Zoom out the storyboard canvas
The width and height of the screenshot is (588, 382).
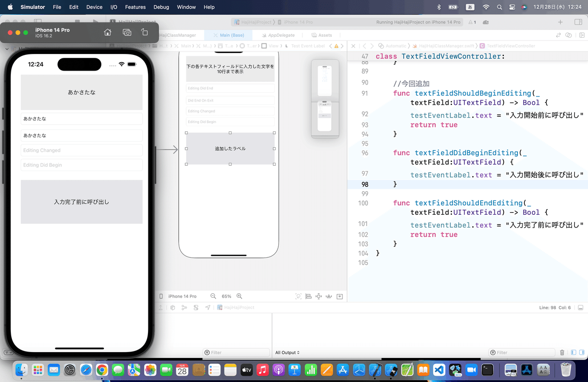[x=213, y=296]
